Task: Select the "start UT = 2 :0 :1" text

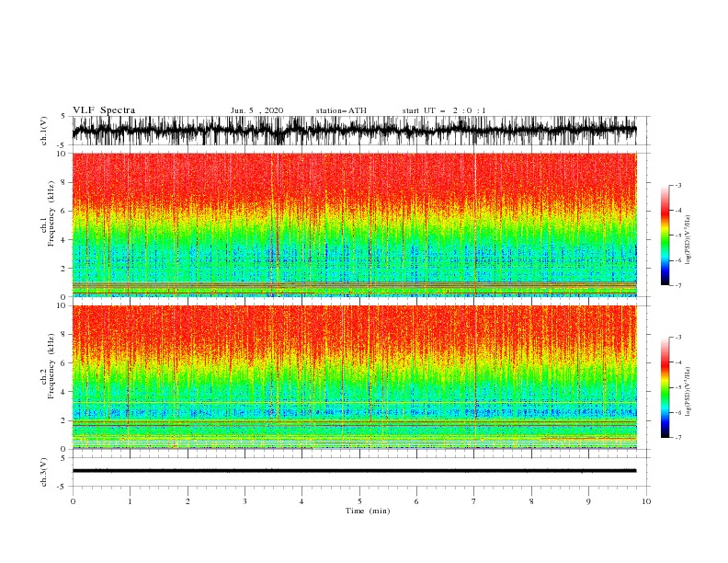Action: tap(444, 110)
